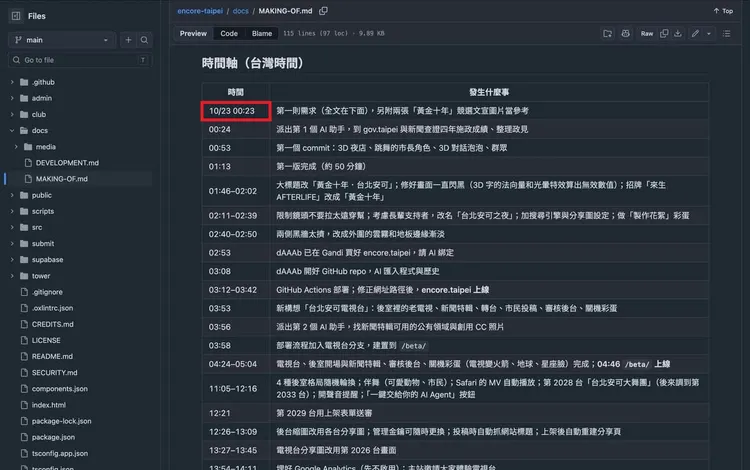Open .oxlintrc.json file
This screenshot has height=470, width=750.
(52, 308)
